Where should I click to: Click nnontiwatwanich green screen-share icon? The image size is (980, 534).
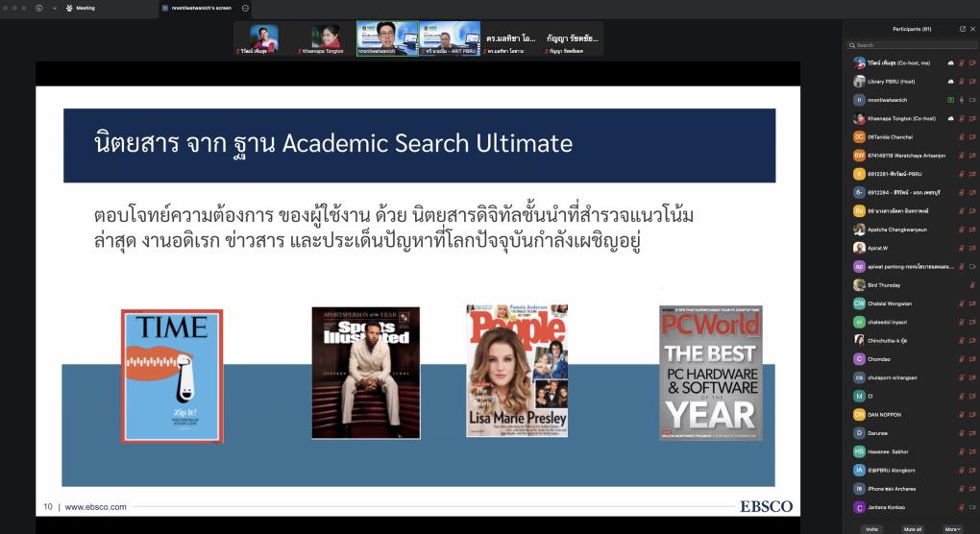[x=950, y=100]
